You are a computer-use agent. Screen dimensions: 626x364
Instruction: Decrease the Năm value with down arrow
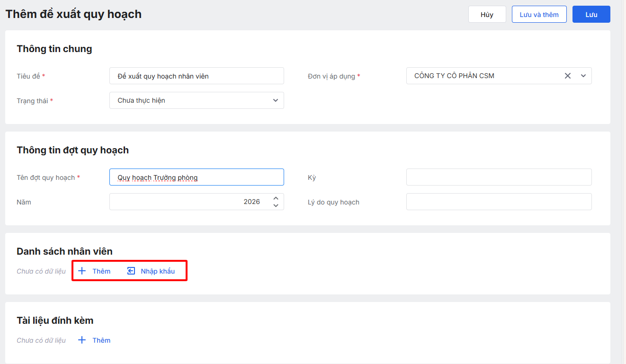tap(276, 205)
